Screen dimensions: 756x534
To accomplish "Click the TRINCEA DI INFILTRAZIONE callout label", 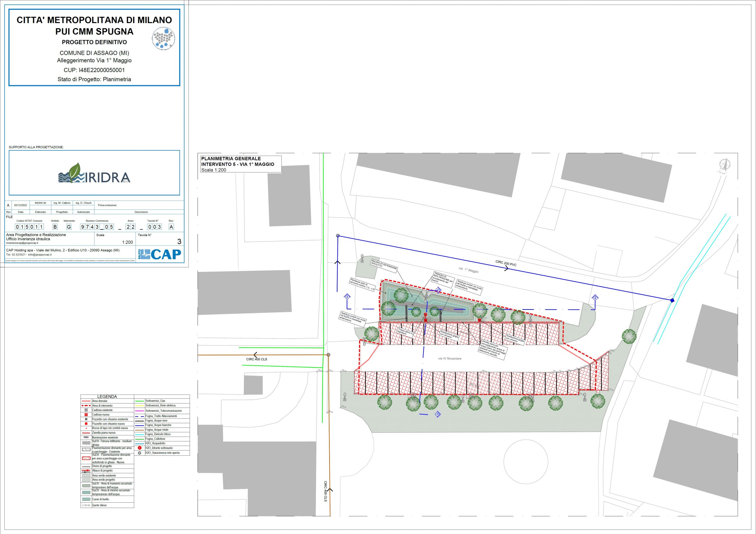I will (443, 279).
